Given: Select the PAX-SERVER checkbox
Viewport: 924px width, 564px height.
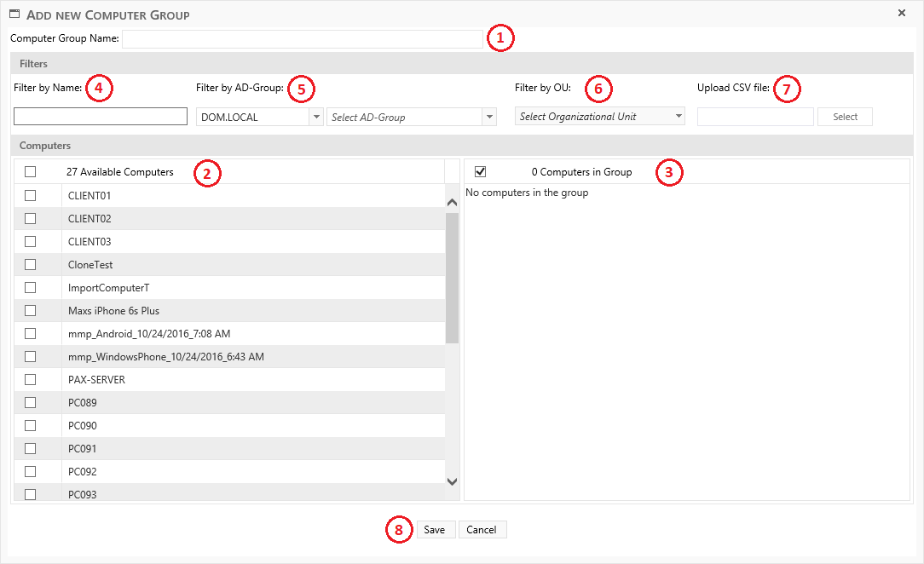Looking at the screenshot, I should coord(31,380).
